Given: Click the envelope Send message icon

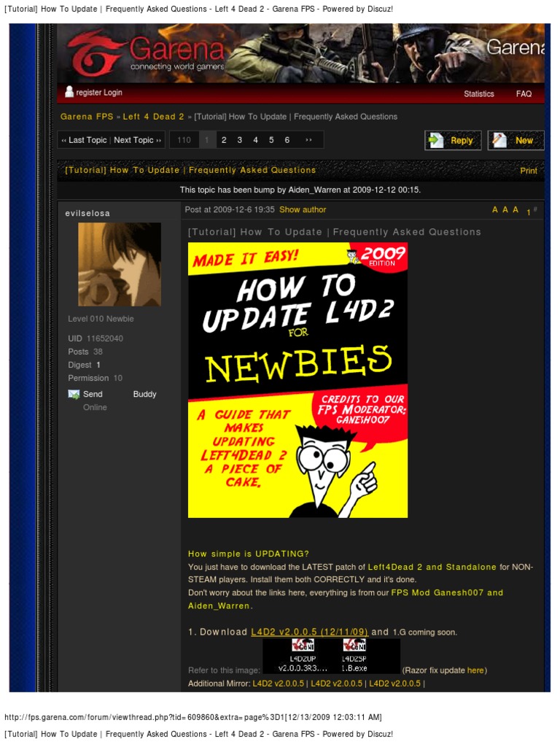Looking at the screenshot, I should (x=74, y=395).
